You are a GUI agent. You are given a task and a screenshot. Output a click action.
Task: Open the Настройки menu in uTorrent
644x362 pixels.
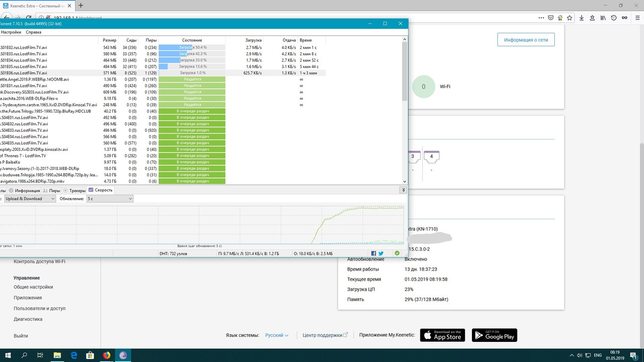coord(11,32)
